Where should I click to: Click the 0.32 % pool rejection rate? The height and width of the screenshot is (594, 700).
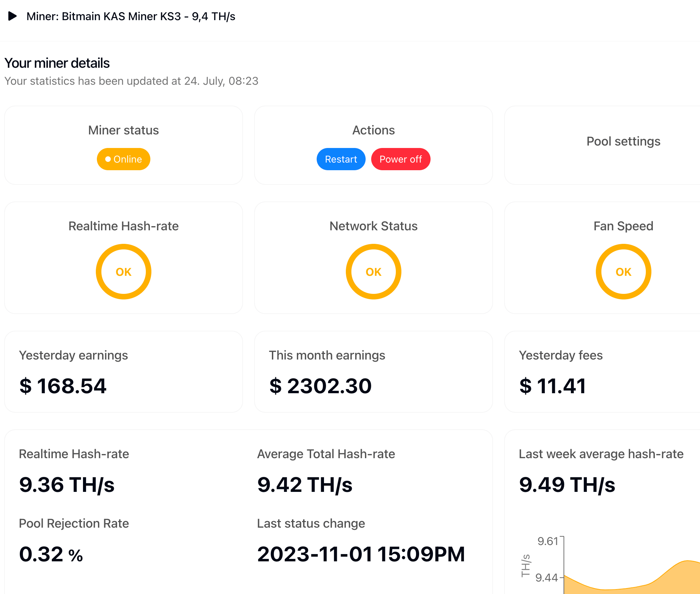[x=51, y=554]
